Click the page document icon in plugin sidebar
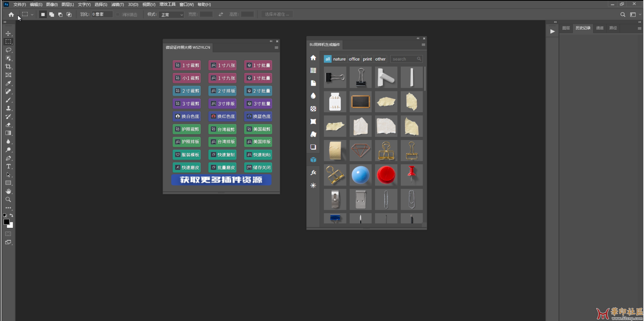 click(x=313, y=83)
